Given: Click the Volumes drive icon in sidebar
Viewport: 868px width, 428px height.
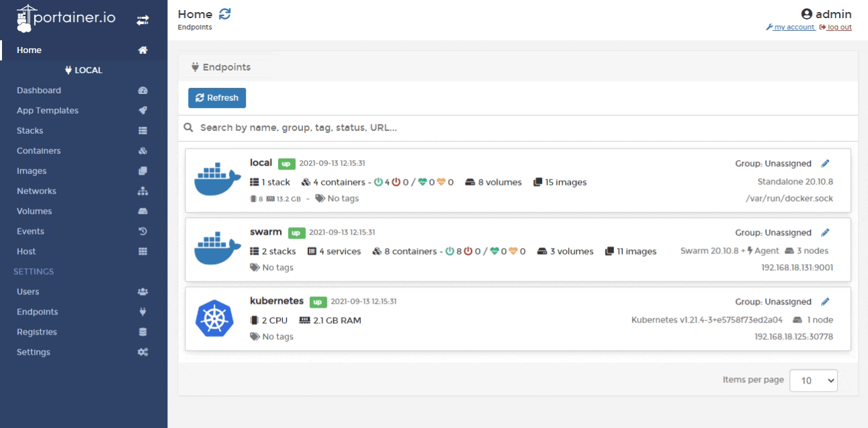Looking at the screenshot, I should point(142,211).
